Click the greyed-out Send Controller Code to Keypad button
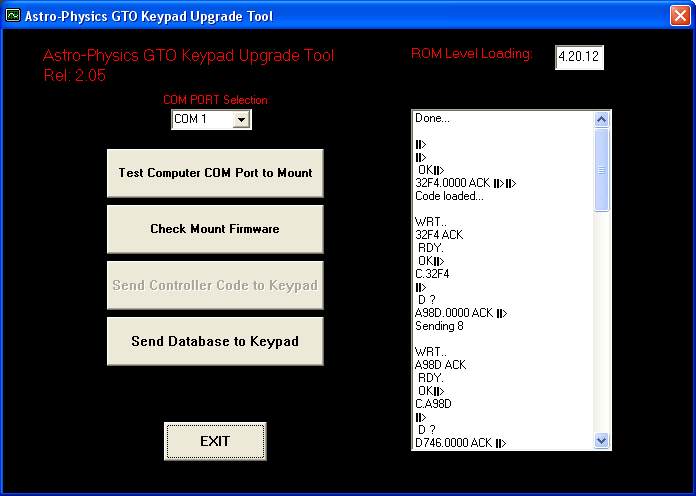The image size is (696, 496). click(215, 285)
